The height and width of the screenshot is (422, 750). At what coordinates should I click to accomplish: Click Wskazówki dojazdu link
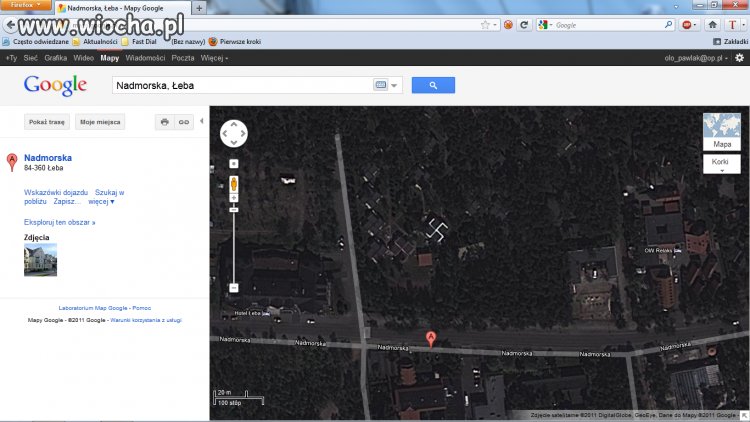pyautogui.click(x=56, y=192)
